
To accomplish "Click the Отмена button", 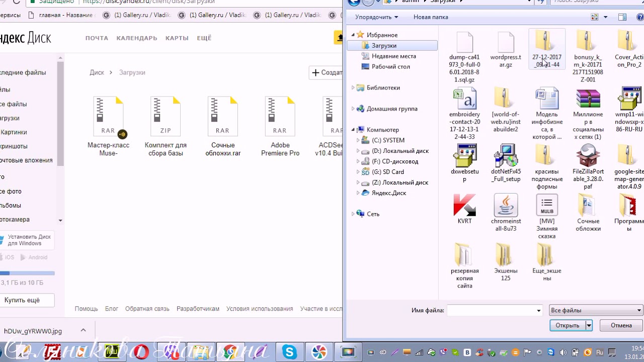I will pyautogui.click(x=621, y=325).
